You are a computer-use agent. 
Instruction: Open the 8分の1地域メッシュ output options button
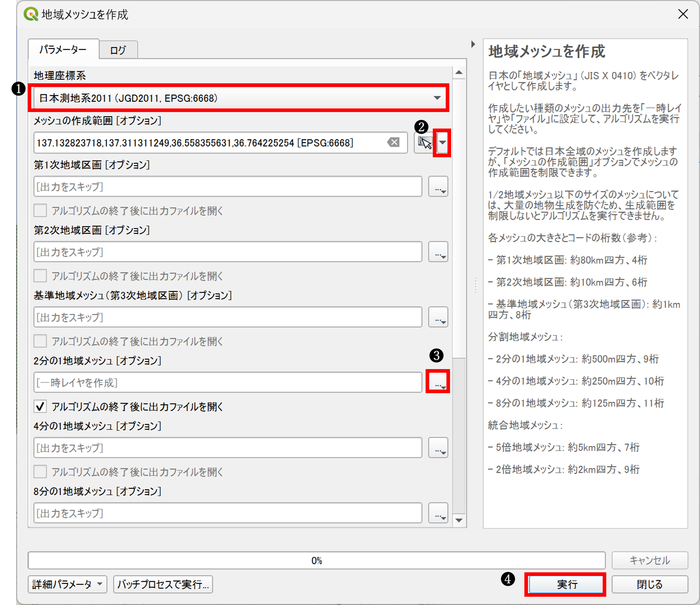pyautogui.click(x=438, y=513)
